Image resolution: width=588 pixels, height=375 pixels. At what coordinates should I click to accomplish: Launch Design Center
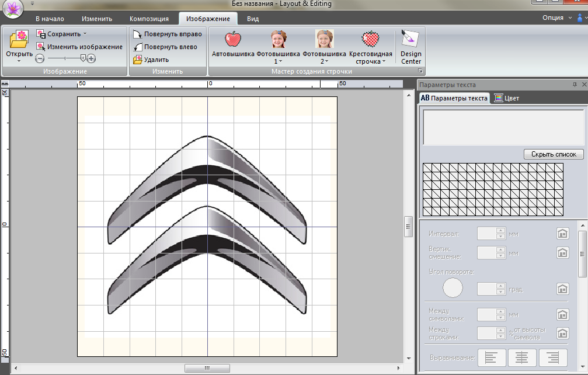coord(411,39)
